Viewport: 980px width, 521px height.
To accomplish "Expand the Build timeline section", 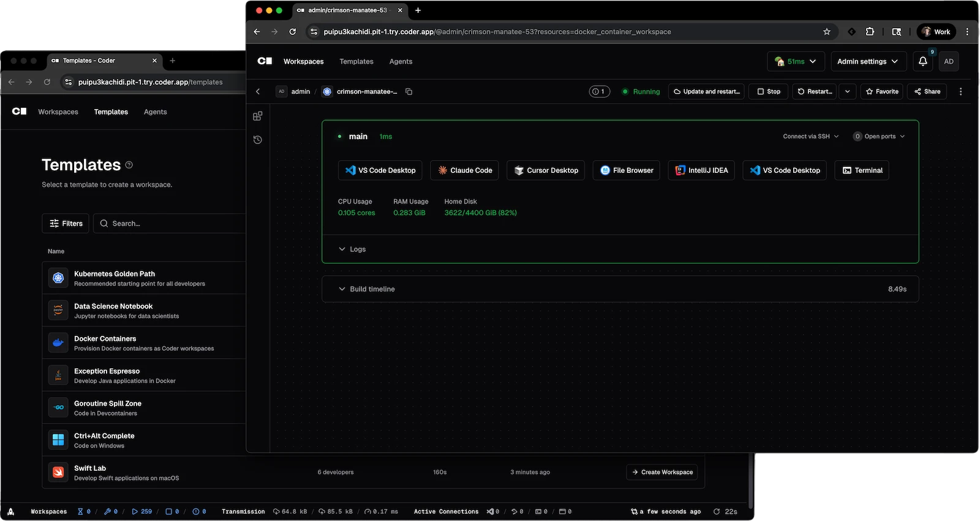I will click(x=620, y=289).
